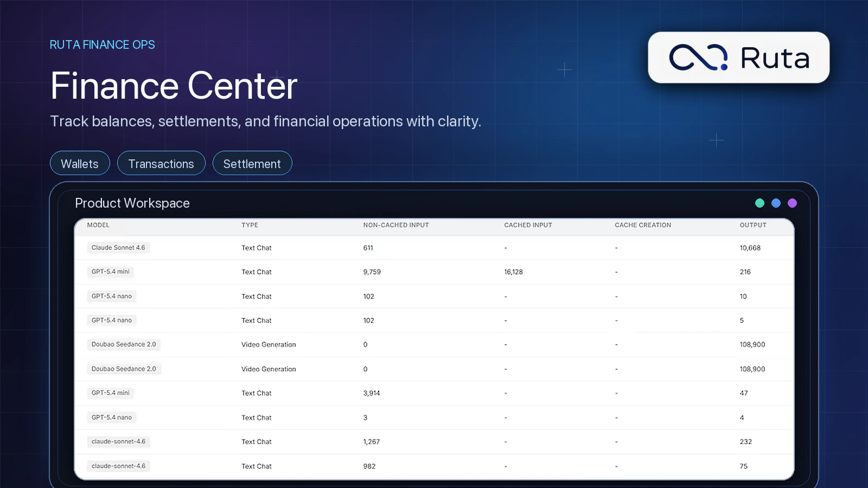Click the RUTA FINANCE OPS label
This screenshot has height=488, width=868.
coord(103,45)
